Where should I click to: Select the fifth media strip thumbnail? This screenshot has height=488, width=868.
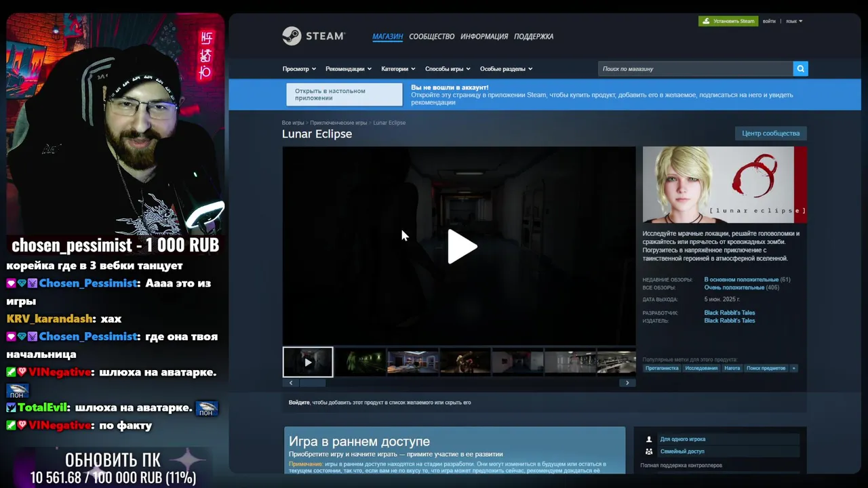517,362
